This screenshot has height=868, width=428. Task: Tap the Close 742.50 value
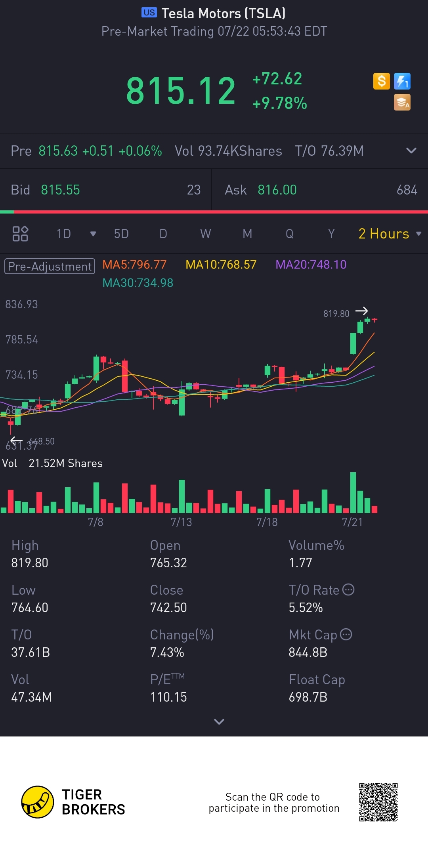[x=168, y=607]
